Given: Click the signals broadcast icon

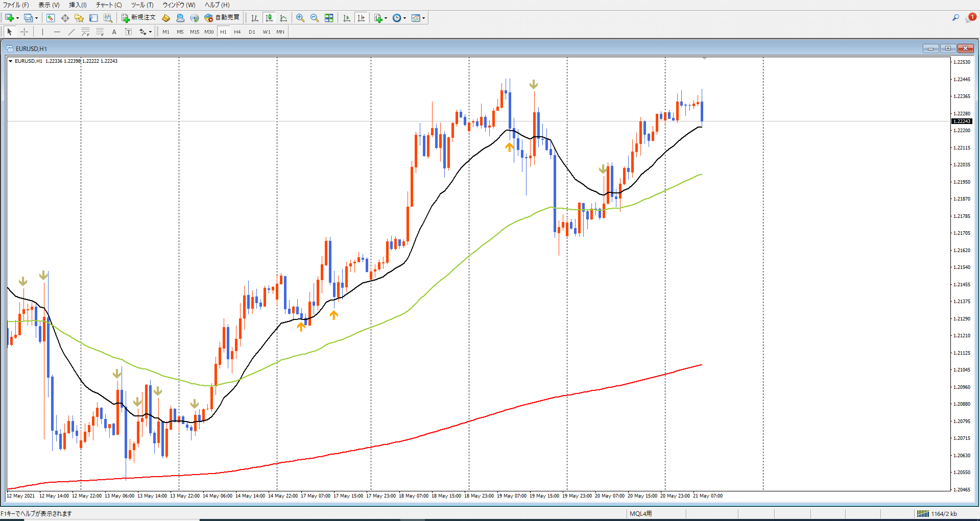Looking at the screenshot, I should [195, 18].
